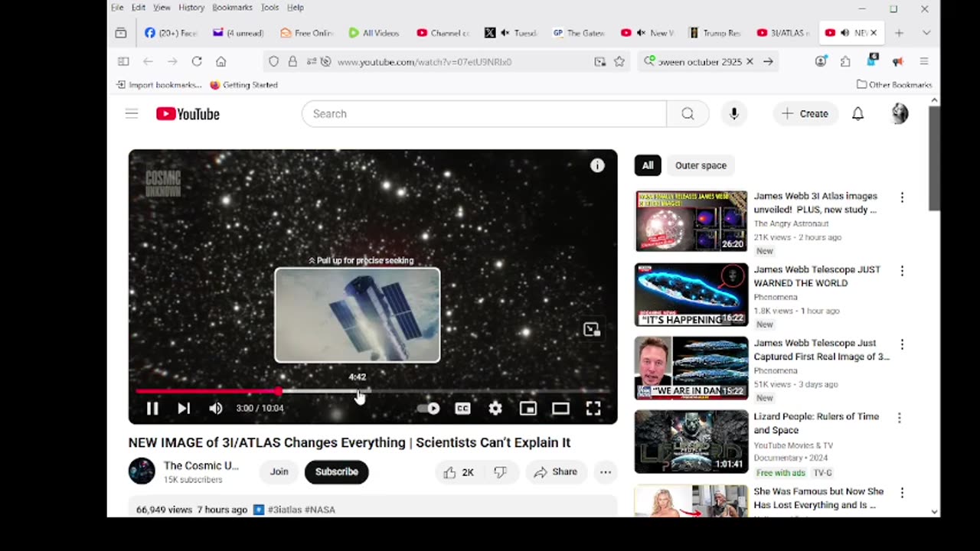The image size is (980, 551).
Task: Share the video
Action: 555,472
